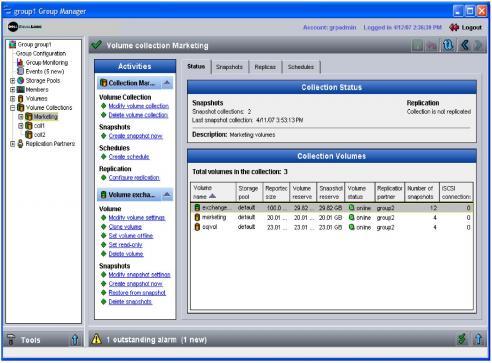Click the Storage Pools globe icon
492x363 pixels.
coord(21,80)
